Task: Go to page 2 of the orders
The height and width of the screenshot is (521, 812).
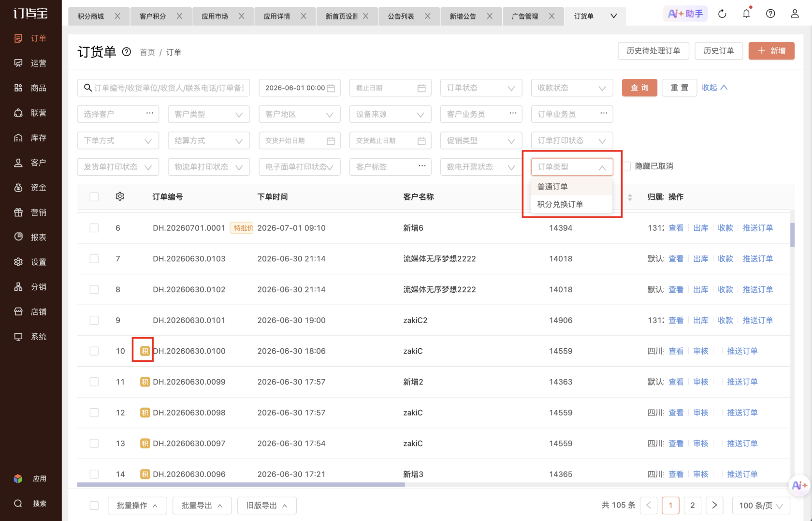Action: tap(693, 506)
